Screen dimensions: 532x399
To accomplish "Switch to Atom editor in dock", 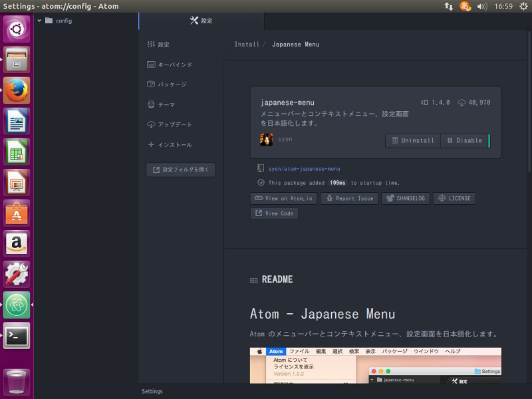I will coord(17,305).
